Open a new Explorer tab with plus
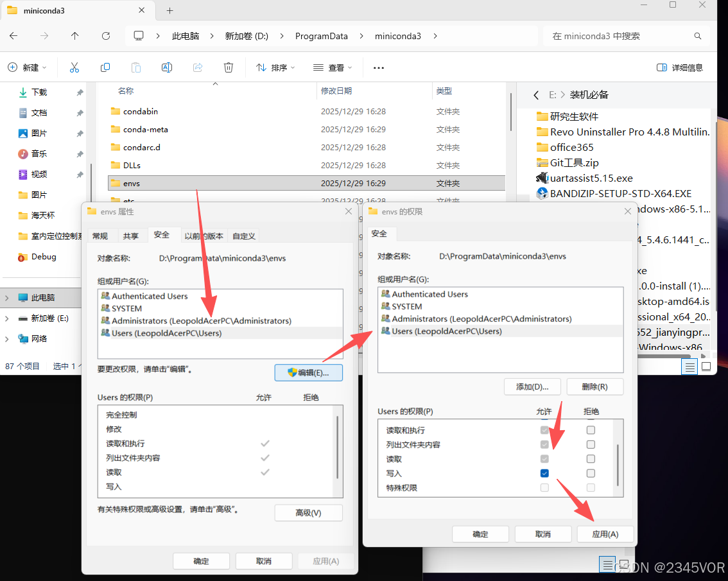The height and width of the screenshot is (581, 728). pyautogui.click(x=170, y=10)
